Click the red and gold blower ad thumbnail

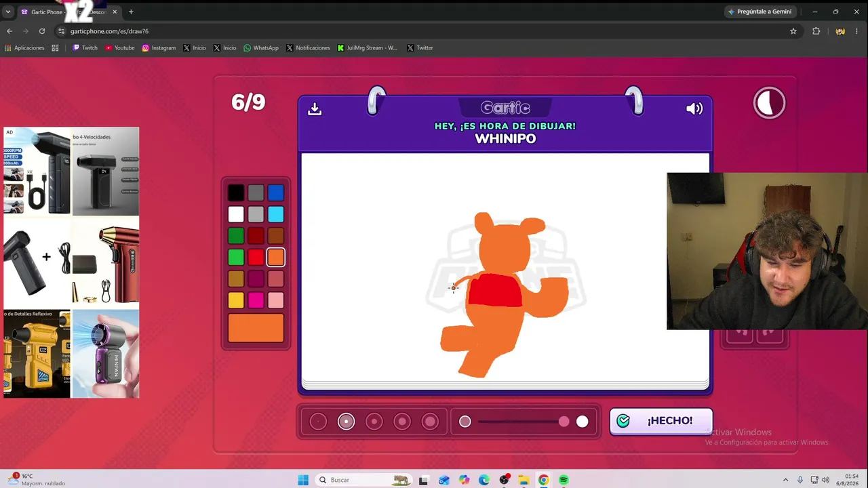(x=106, y=262)
